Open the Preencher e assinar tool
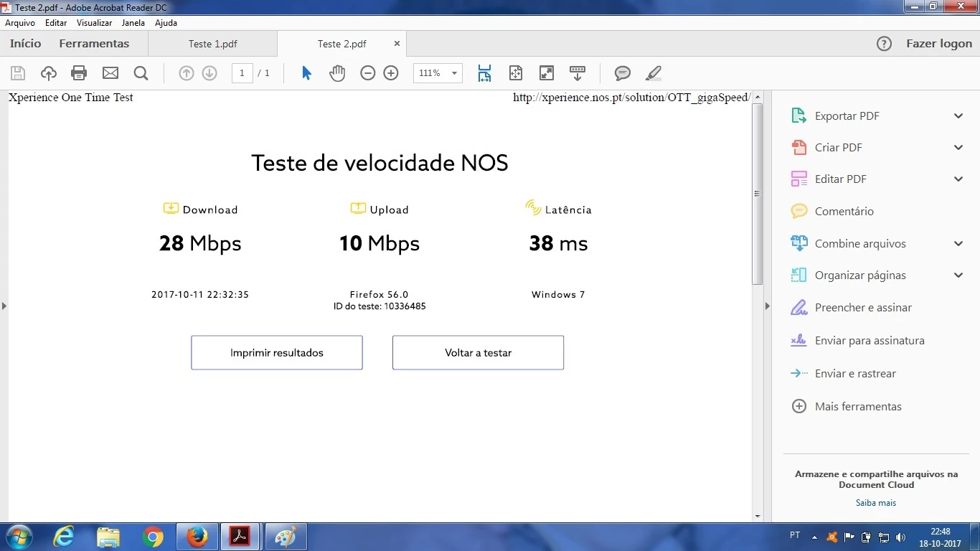This screenshot has height=551, width=980. [863, 308]
